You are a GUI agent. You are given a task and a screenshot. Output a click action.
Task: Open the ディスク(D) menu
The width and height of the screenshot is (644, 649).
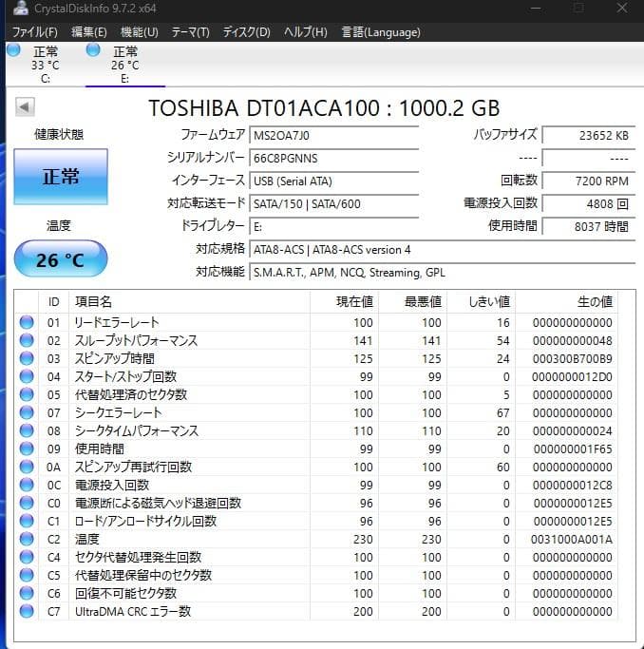click(x=247, y=32)
